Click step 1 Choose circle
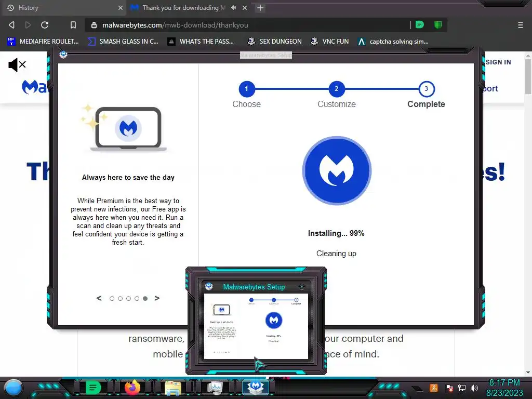The height and width of the screenshot is (399, 532). [x=247, y=89]
